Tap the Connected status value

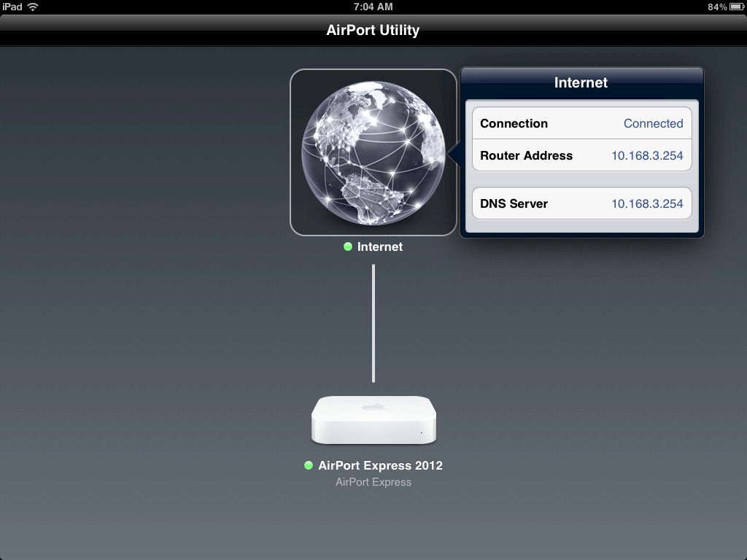tap(653, 123)
